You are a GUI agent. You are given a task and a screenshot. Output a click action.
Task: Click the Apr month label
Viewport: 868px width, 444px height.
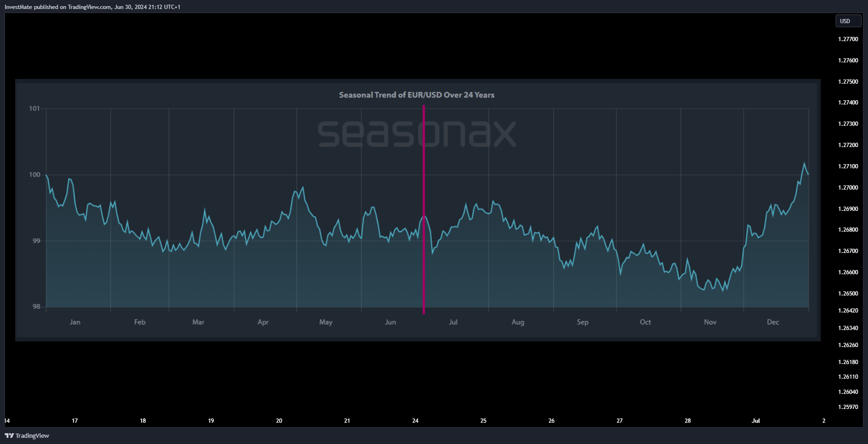[x=263, y=322]
